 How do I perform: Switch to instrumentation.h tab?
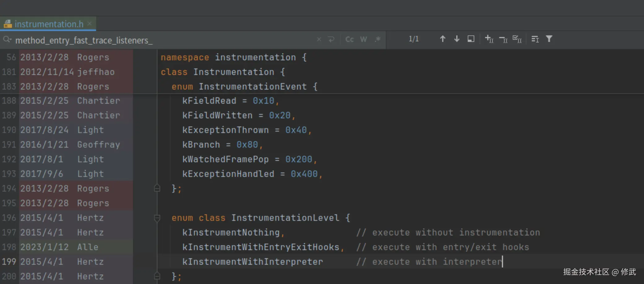pos(49,24)
